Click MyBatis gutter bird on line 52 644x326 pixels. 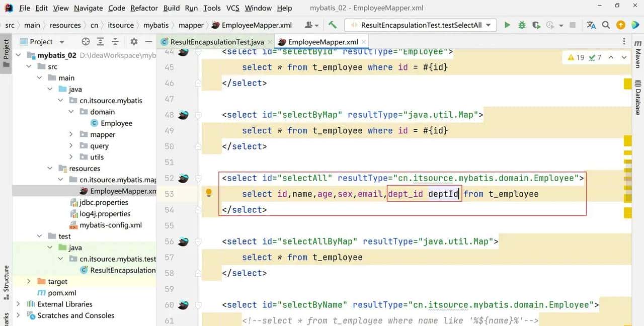point(184,178)
